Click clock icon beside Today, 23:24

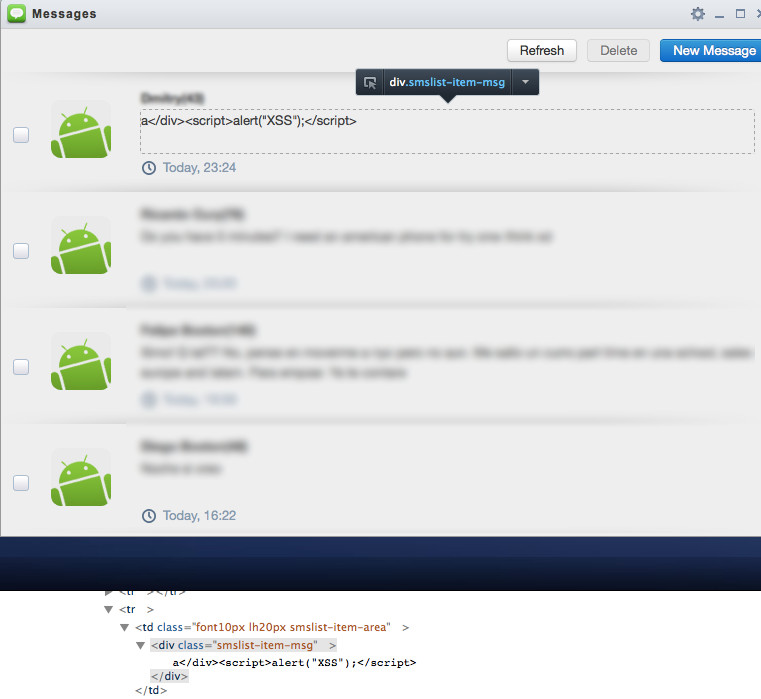pos(149,168)
